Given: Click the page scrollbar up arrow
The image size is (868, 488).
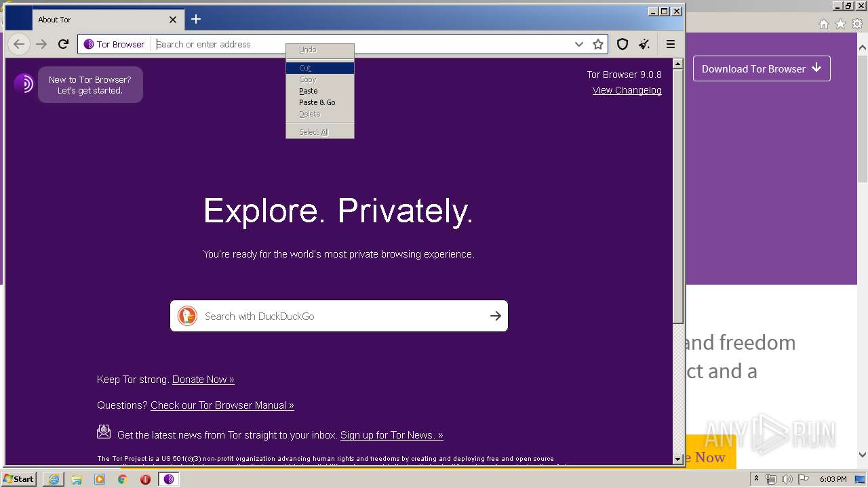Looking at the screenshot, I should tap(677, 64).
